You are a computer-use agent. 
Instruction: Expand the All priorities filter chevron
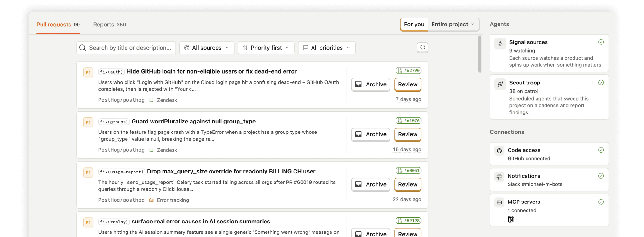point(348,48)
